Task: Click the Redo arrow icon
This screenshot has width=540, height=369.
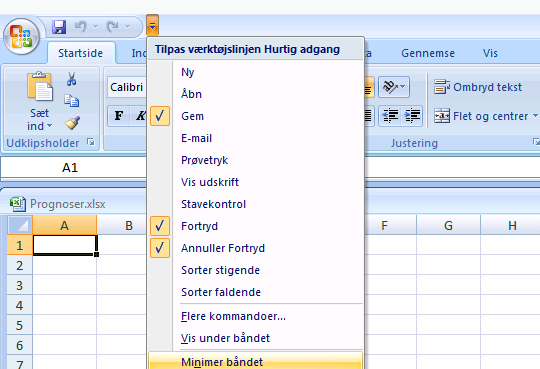Action: point(113,27)
